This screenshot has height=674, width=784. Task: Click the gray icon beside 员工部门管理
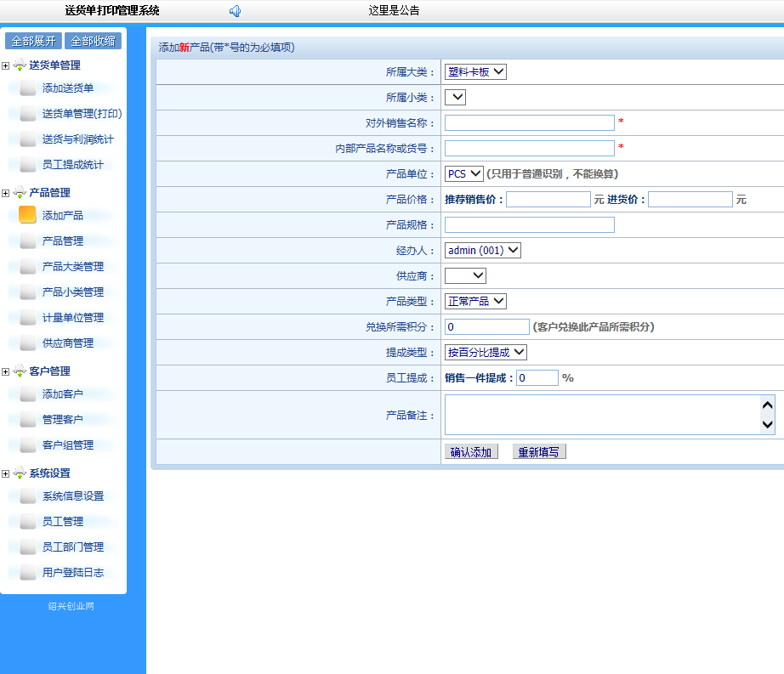pos(27,547)
